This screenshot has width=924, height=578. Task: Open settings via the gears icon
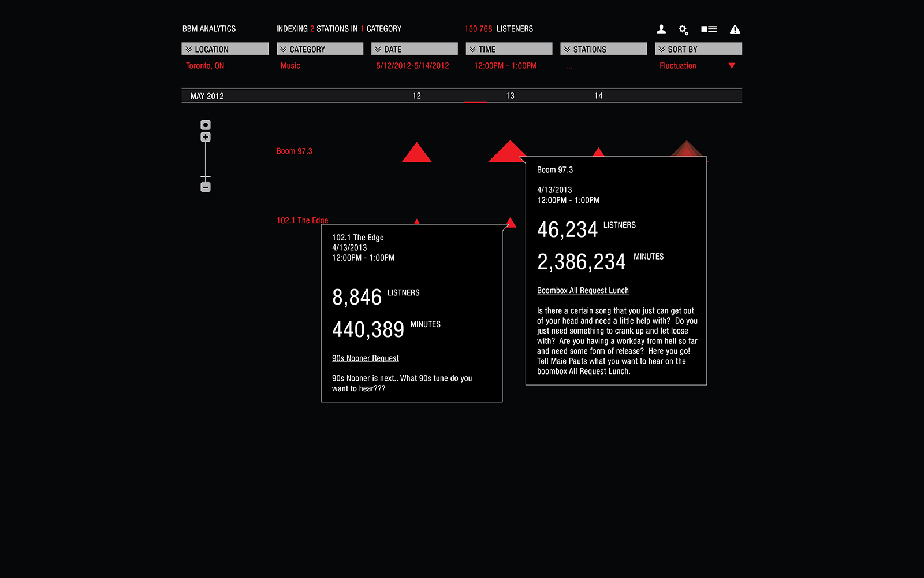(x=683, y=29)
